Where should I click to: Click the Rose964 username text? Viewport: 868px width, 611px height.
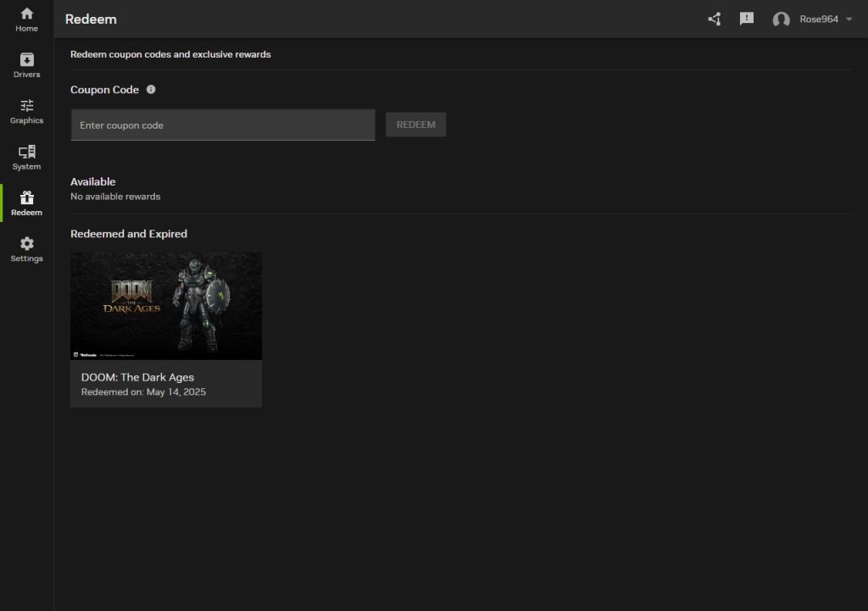(x=819, y=19)
